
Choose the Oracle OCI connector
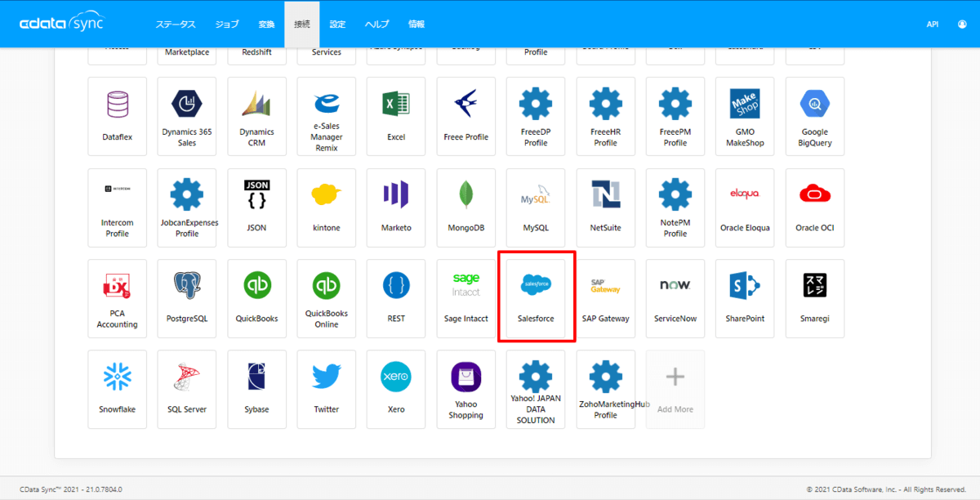pyautogui.click(x=815, y=208)
